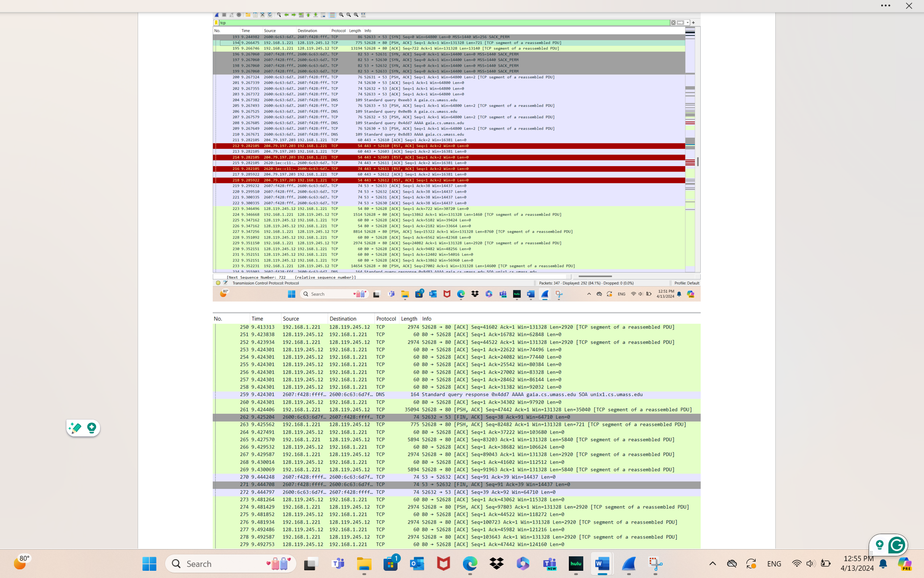The height and width of the screenshot is (578, 924).
Task: Reload this capture file
Action: (x=270, y=15)
